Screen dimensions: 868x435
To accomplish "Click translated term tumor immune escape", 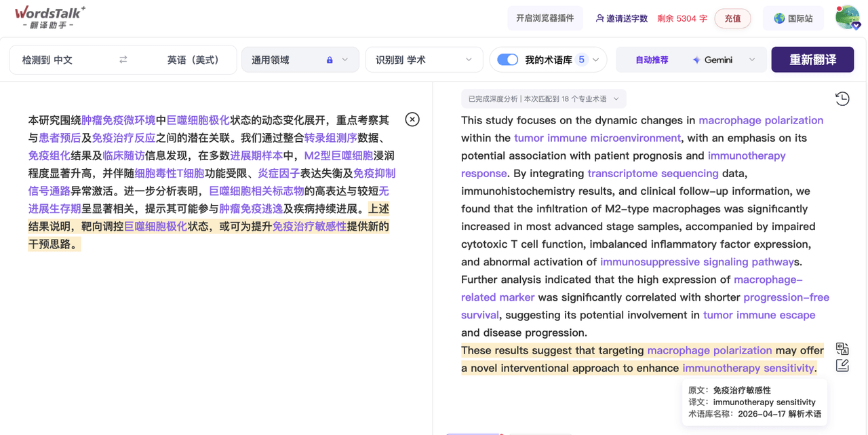I will pyautogui.click(x=759, y=315).
